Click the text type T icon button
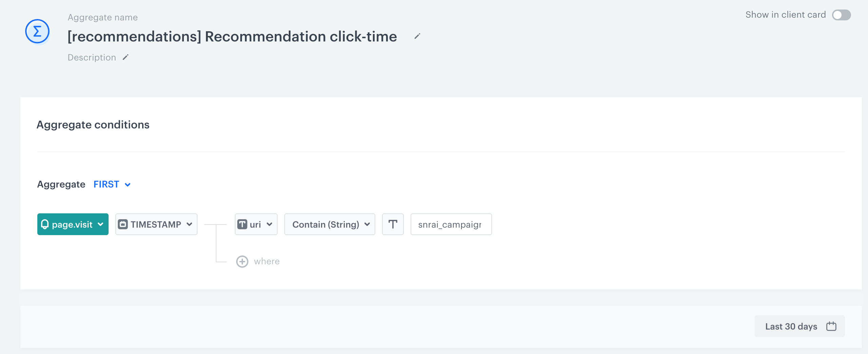The height and width of the screenshot is (354, 868). coord(393,224)
